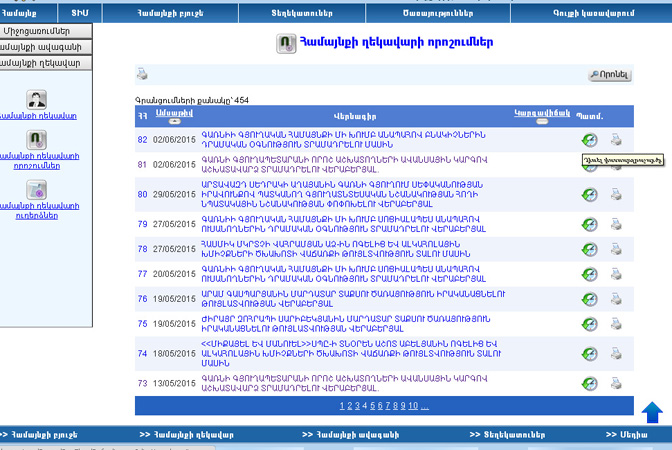Screen dimensions: 672x450
Task: Go to page 5 of the results
Action: (x=373, y=405)
